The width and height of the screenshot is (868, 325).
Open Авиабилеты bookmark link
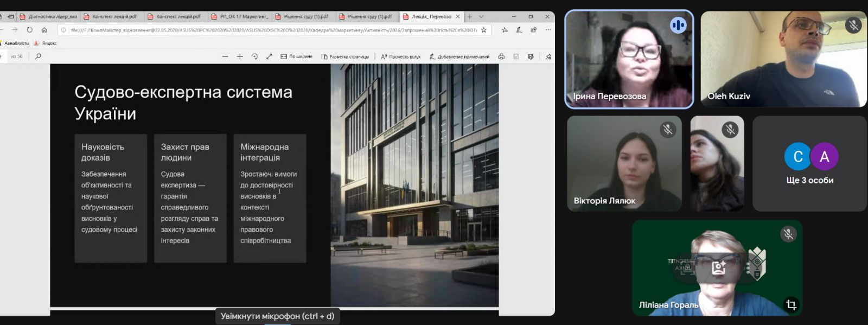pyautogui.click(x=16, y=43)
